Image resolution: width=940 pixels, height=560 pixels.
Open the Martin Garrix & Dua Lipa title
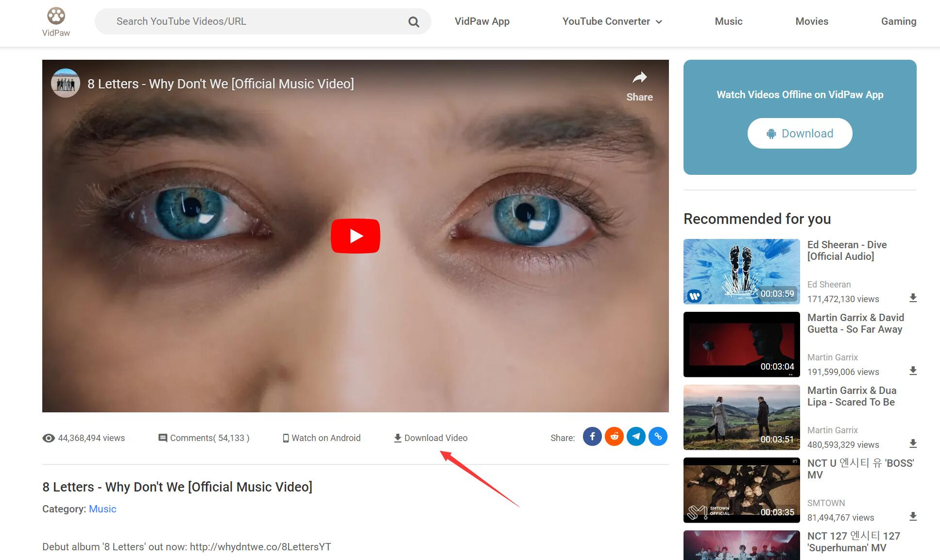tap(852, 396)
